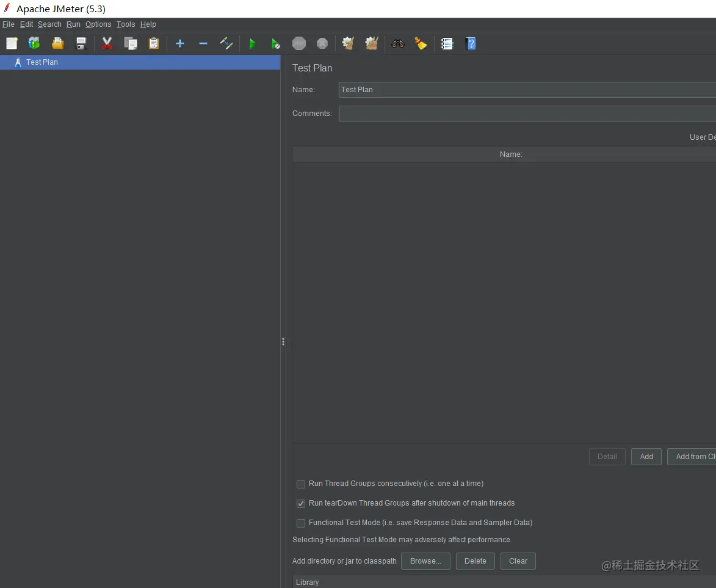The width and height of the screenshot is (716, 588).
Task: Click the Library column header
Action: (x=504, y=582)
